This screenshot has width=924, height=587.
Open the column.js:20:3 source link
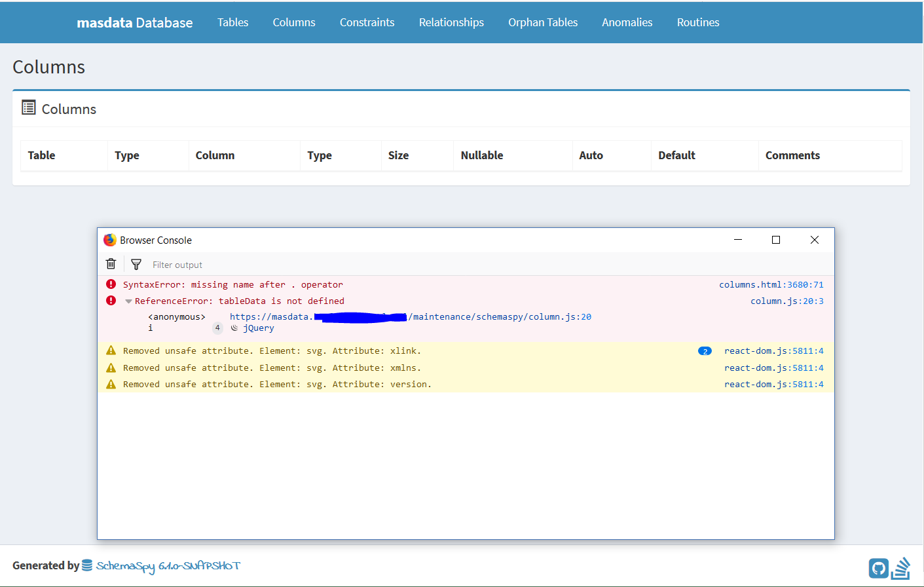point(786,301)
